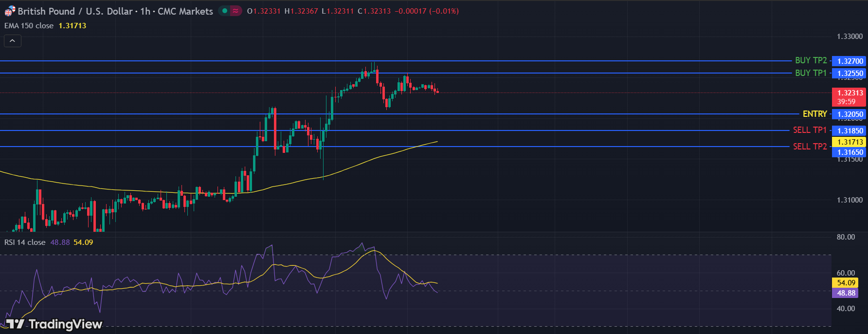Open the British Pound / U.S. Dollar symbol title
The width and height of the screenshot is (868, 334).
(x=115, y=11)
